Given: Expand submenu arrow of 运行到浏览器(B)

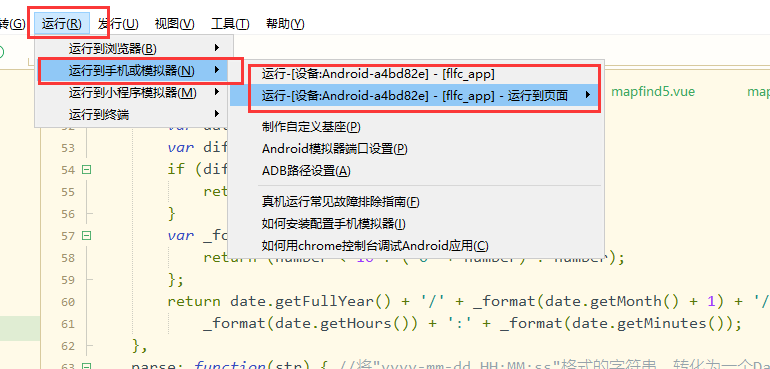Looking at the screenshot, I should click(x=217, y=48).
